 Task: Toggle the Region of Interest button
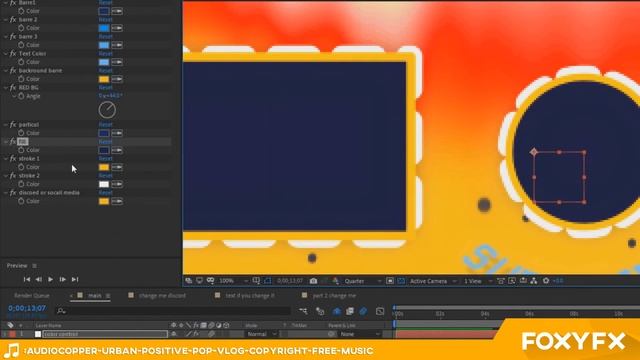pyautogui.click(x=390, y=281)
